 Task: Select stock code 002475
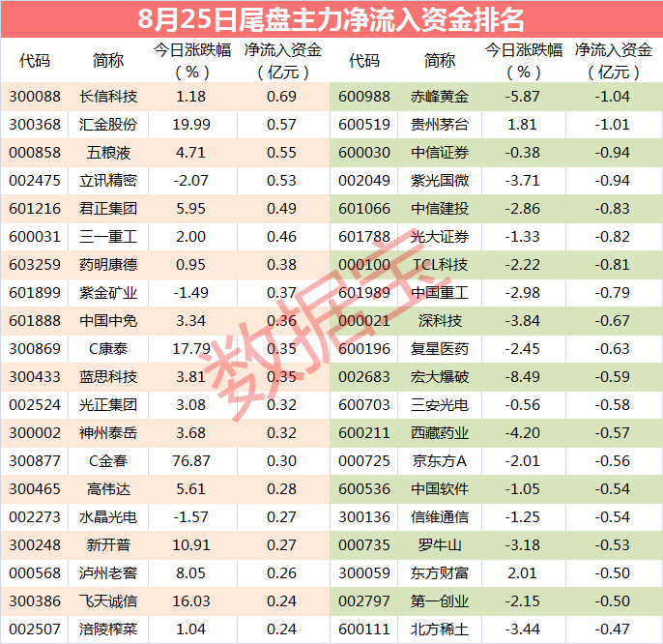point(35,181)
